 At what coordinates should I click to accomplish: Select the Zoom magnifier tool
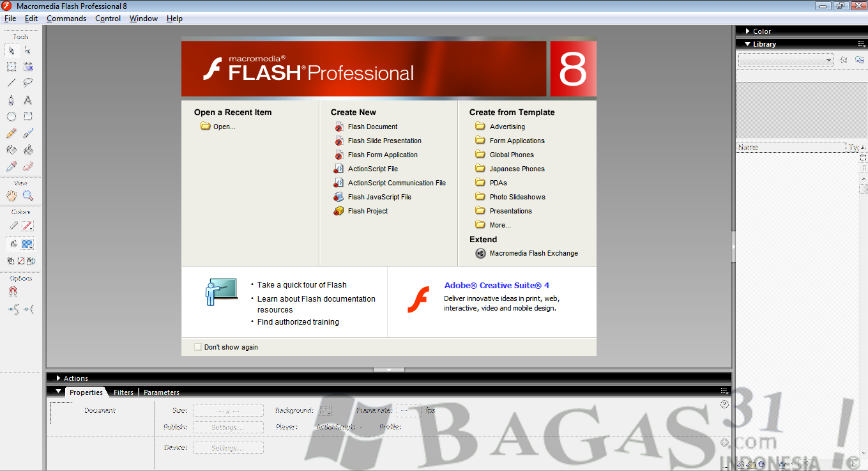tap(28, 196)
